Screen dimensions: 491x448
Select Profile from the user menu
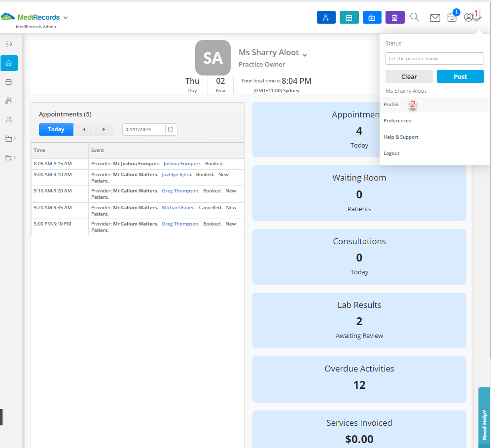[x=435, y=105]
